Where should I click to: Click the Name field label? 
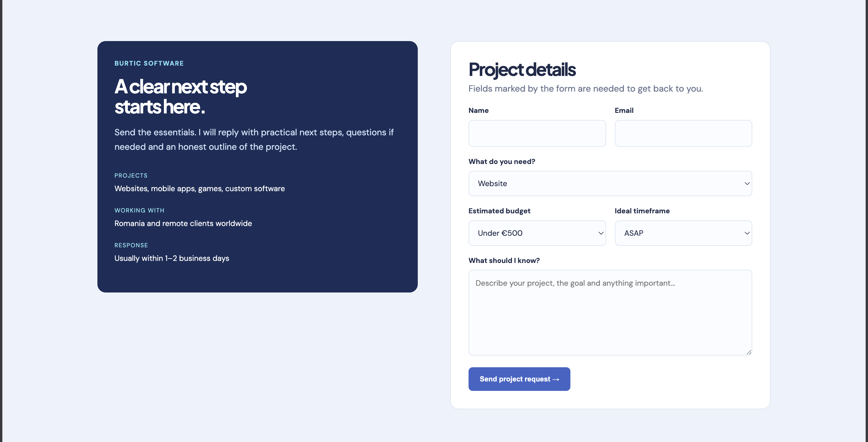pos(478,110)
